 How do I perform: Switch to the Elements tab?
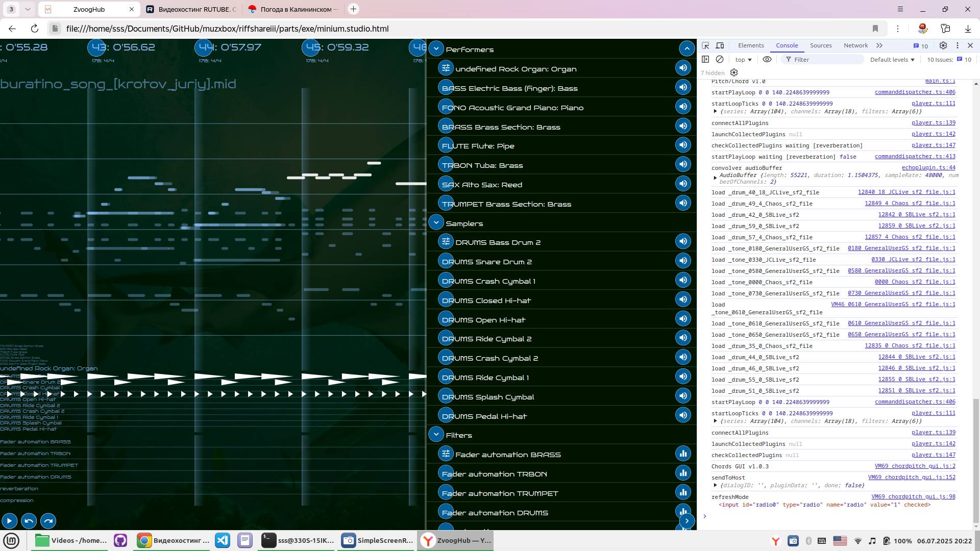(751, 45)
